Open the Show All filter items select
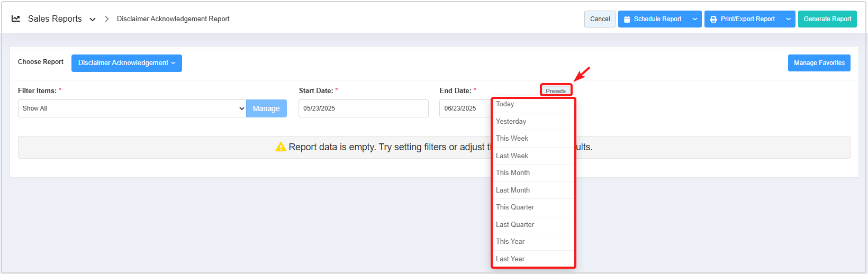 point(132,108)
